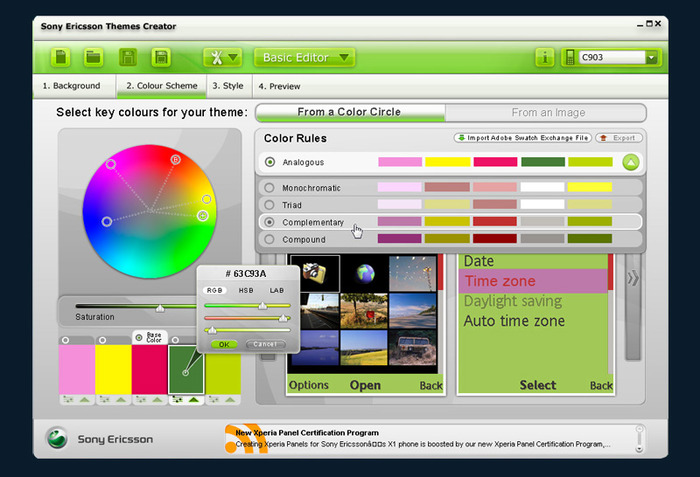Viewport: 700px width, 477px height.
Task: Select the yellow-green handle on color wheel
Action: 206,199
